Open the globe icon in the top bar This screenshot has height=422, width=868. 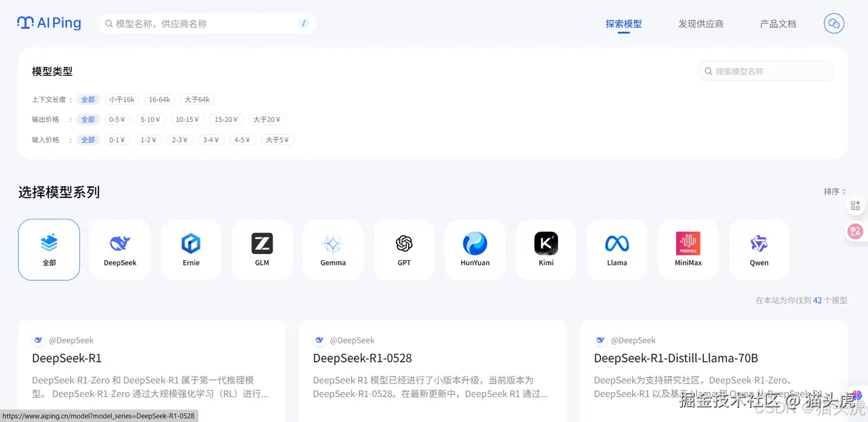coord(833,23)
